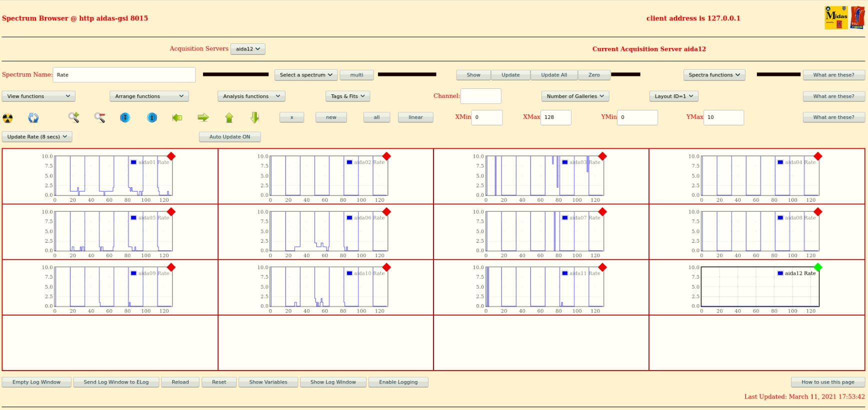Select the green marker on aida12 Rate plot
This screenshot has width=868, height=410.
(818, 267)
